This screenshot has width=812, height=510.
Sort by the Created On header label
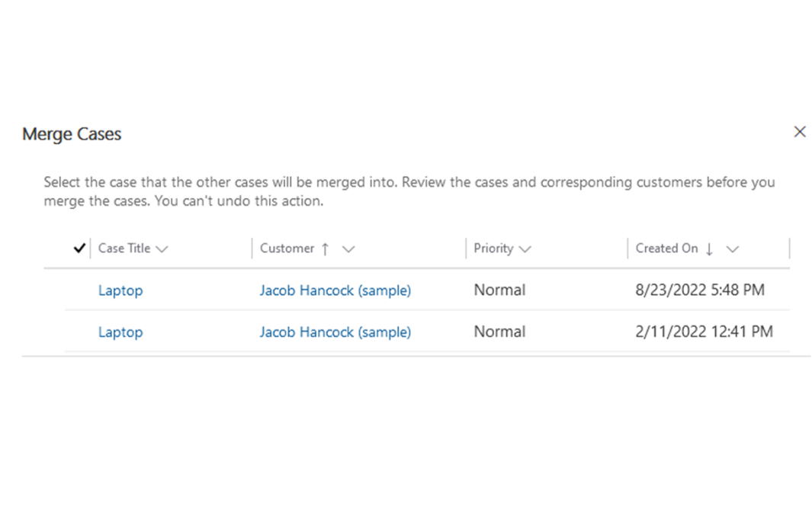(x=666, y=249)
